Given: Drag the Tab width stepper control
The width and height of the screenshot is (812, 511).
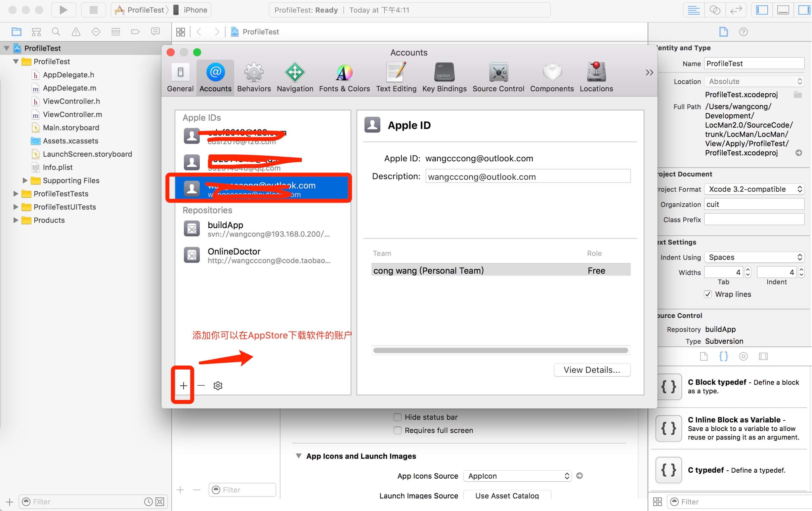Looking at the screenshot, I should (747, 272).
